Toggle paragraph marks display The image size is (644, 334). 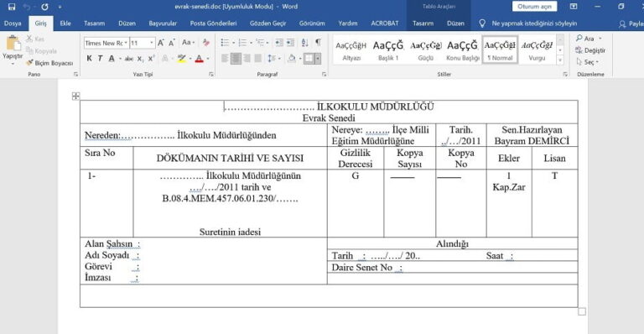click(319, 43)
